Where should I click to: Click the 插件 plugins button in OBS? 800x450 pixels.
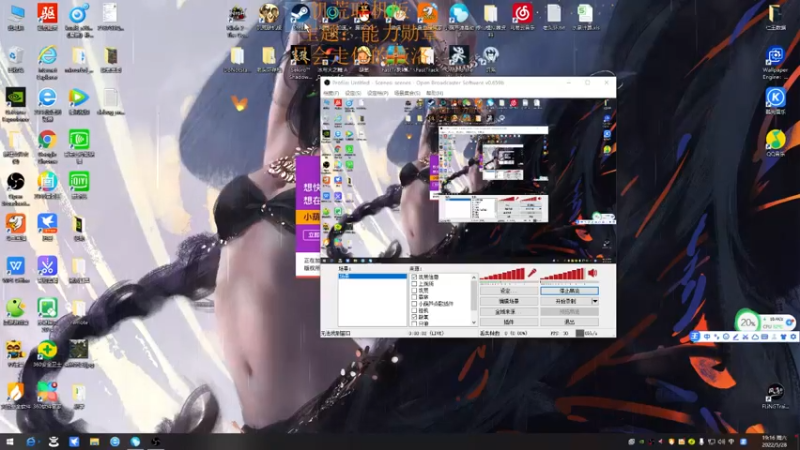click(x=509, y=322)
